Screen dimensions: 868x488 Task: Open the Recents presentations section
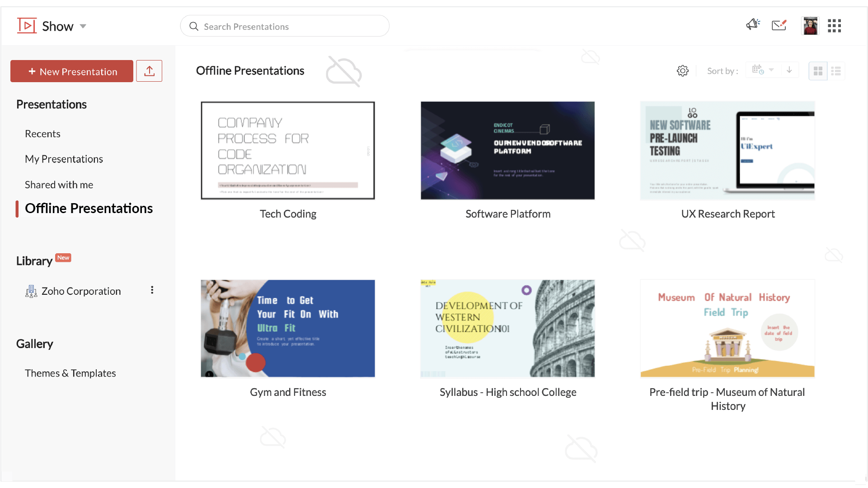click(42, 134)
